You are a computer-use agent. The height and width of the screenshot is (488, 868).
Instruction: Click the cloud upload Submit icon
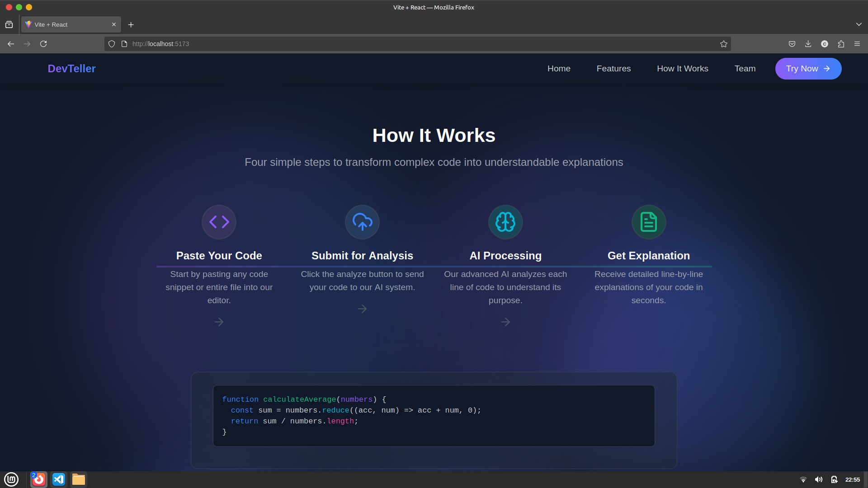click(x=362, y=222)
